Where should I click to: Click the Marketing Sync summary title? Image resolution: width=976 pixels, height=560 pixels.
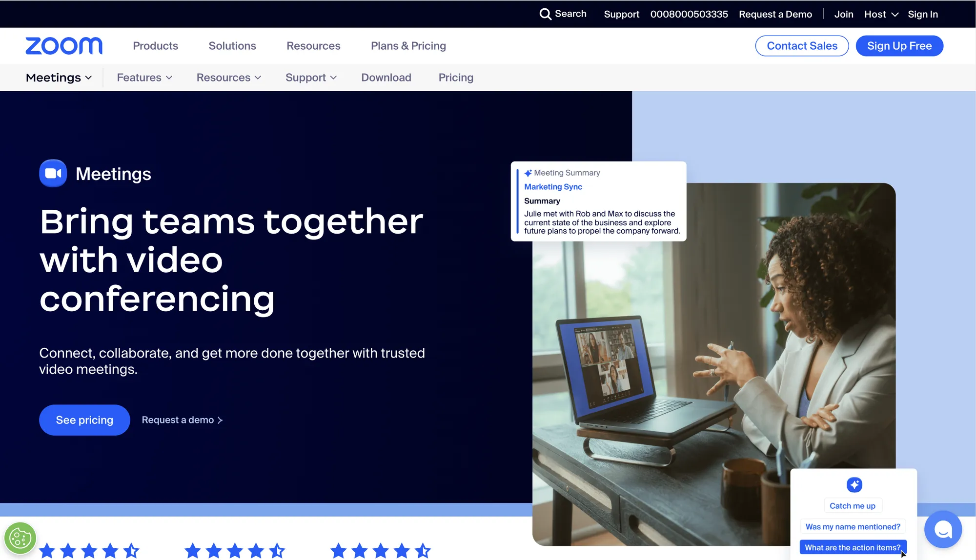(x=553, y=187)
